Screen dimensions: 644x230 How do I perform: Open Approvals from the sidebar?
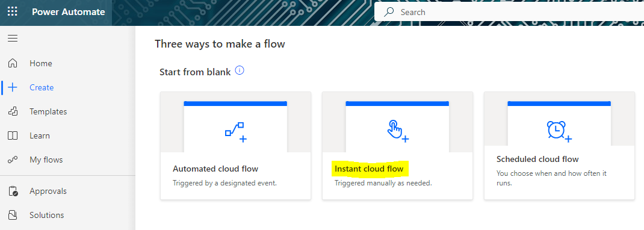48,191
